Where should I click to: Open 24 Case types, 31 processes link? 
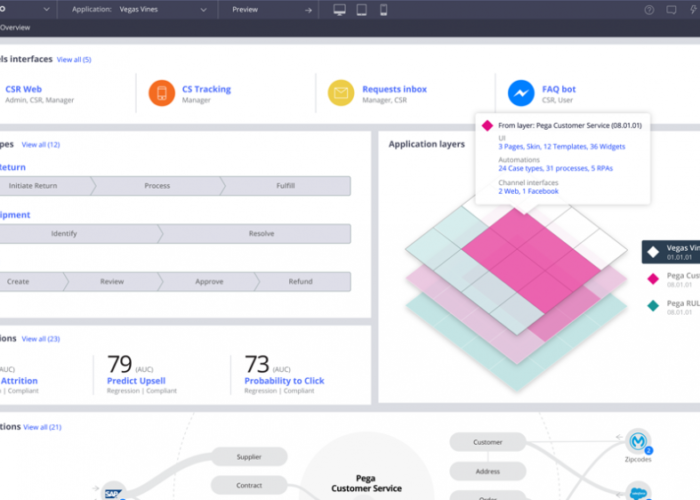tap(555, 168)
